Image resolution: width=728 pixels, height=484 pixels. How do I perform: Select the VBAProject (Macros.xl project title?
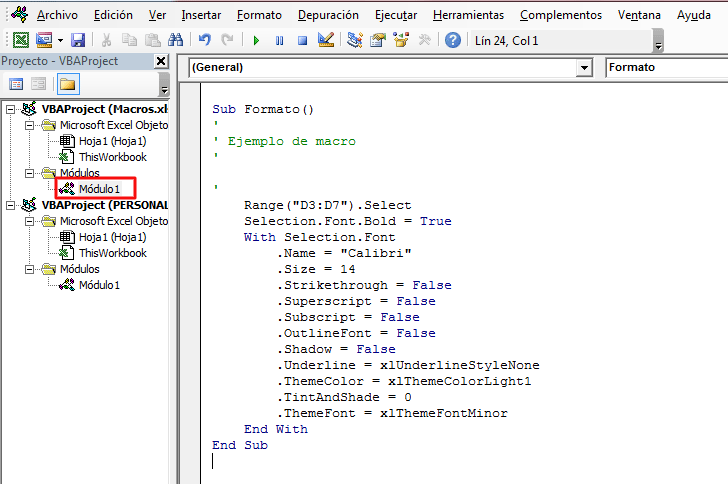[x=104, y=109]
